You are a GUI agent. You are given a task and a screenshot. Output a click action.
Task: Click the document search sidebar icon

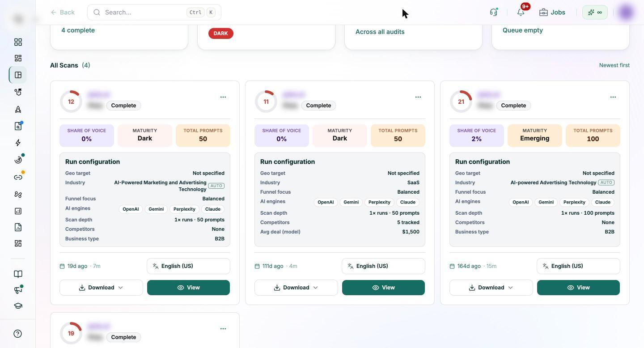18,126
